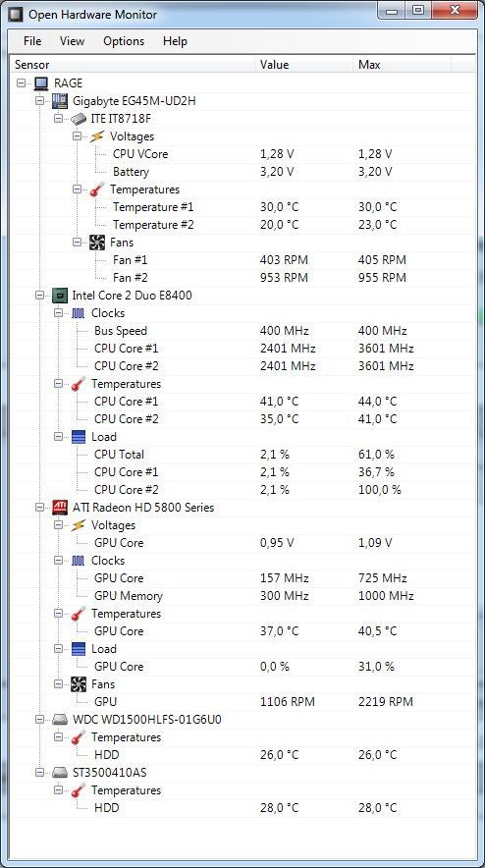This screenshot has height=868, width=485.
Task: Click the 100,0 % max CPU Core #2 load
Action: [380, 490]
